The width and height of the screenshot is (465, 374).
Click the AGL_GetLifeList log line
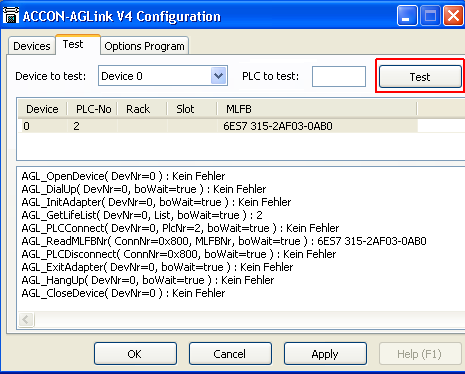point(142,215)
